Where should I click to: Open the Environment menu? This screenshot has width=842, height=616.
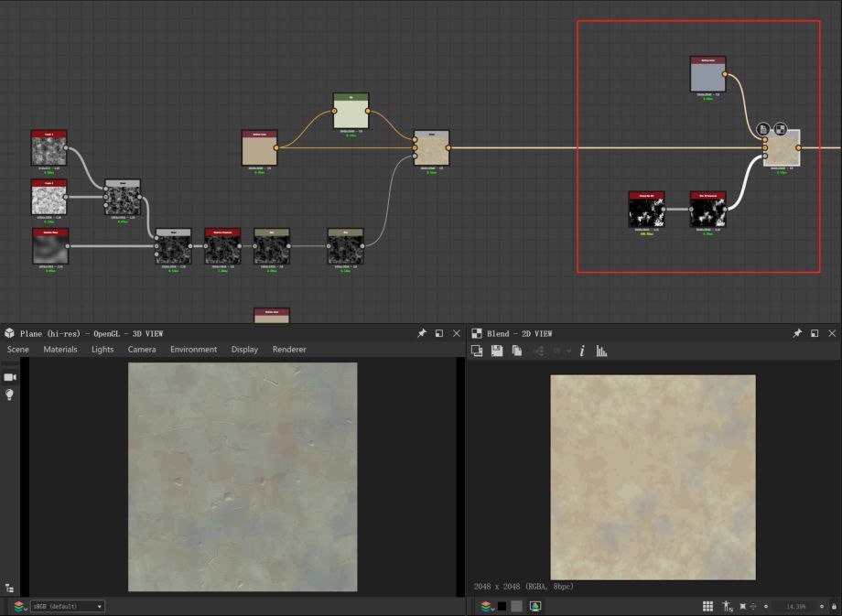193,349
